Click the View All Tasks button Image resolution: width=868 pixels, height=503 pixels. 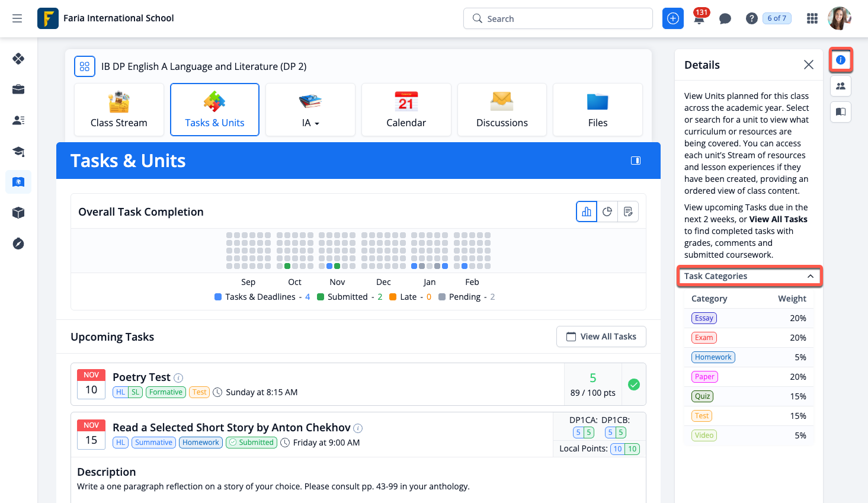coord(601,337)
